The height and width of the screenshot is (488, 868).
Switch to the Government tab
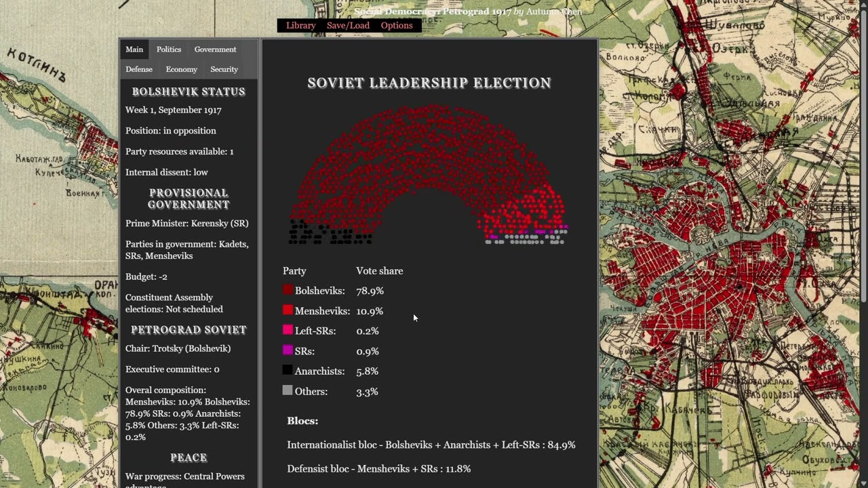[x=215, y=49]
